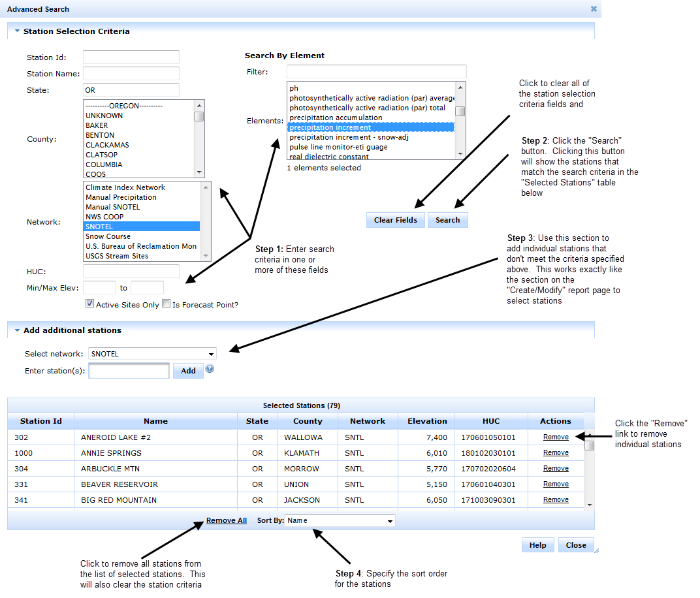Open the Sort By dropdown
Screen dimensions: 700x598
click(340, 521)
